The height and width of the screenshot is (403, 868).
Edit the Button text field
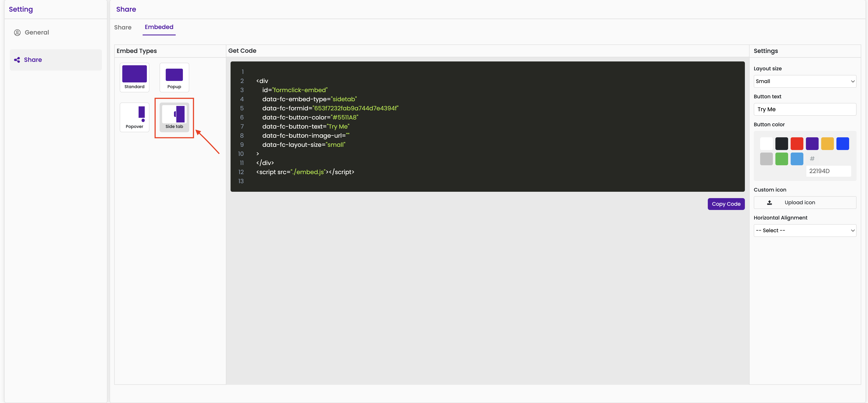point(805,109)
